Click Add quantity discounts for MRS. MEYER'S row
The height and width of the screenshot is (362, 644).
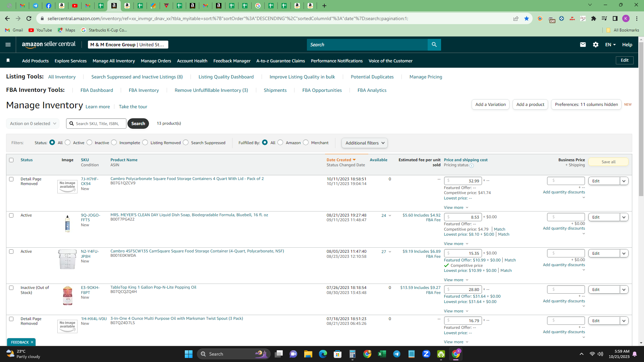[x=564, y=228]
